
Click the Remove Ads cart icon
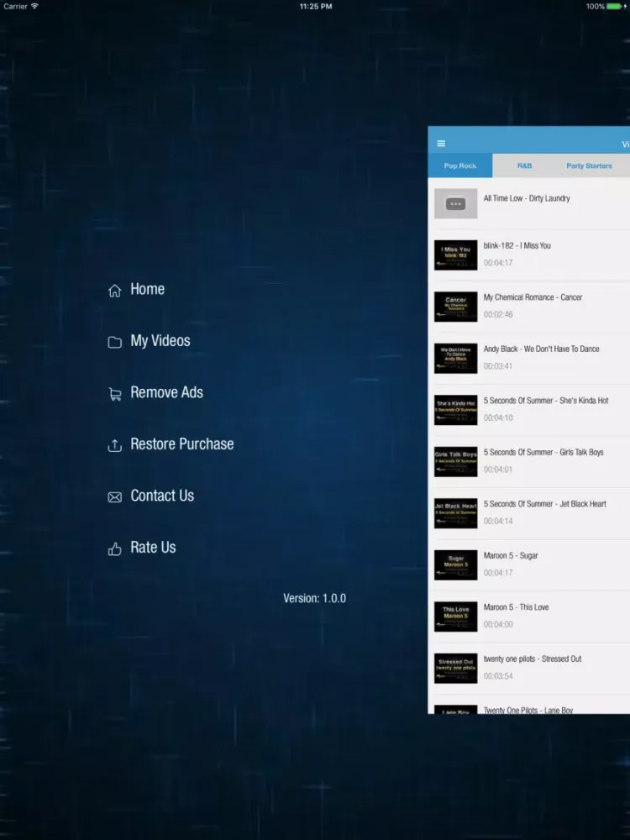pos(114,394)
